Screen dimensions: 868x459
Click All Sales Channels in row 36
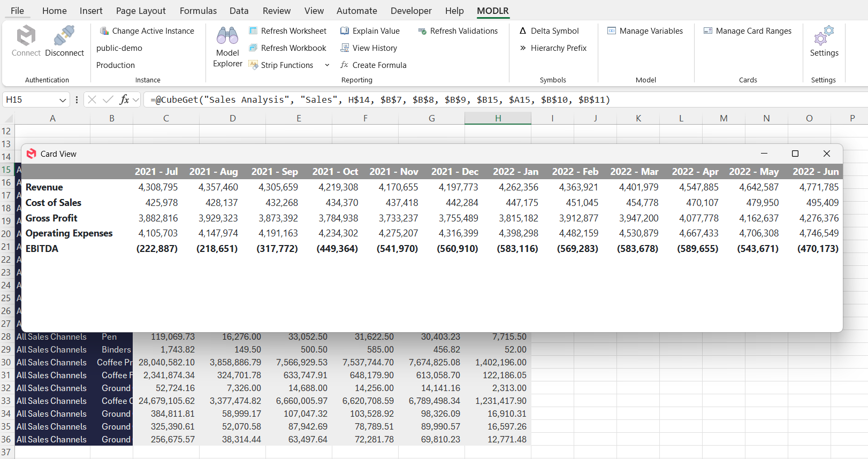(52, 439)
